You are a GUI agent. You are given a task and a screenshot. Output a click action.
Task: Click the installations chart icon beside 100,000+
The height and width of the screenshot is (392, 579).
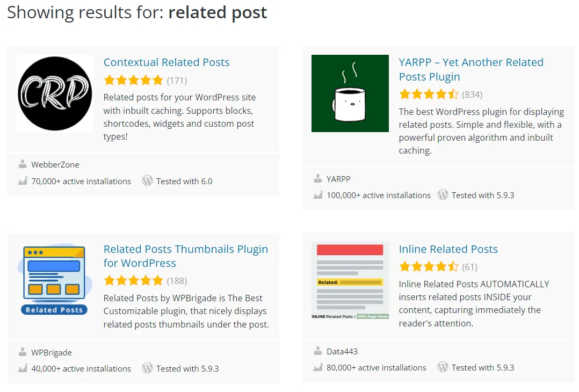tap(318, 195)
